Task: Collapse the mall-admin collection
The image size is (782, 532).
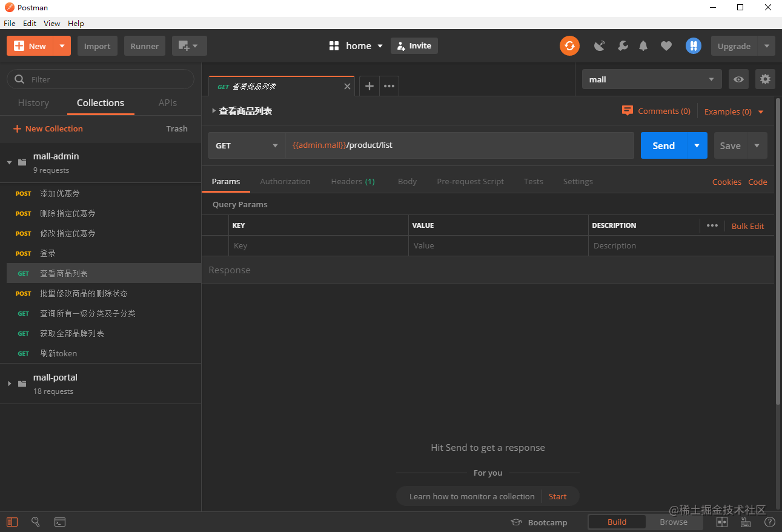Action: point(9,162)
